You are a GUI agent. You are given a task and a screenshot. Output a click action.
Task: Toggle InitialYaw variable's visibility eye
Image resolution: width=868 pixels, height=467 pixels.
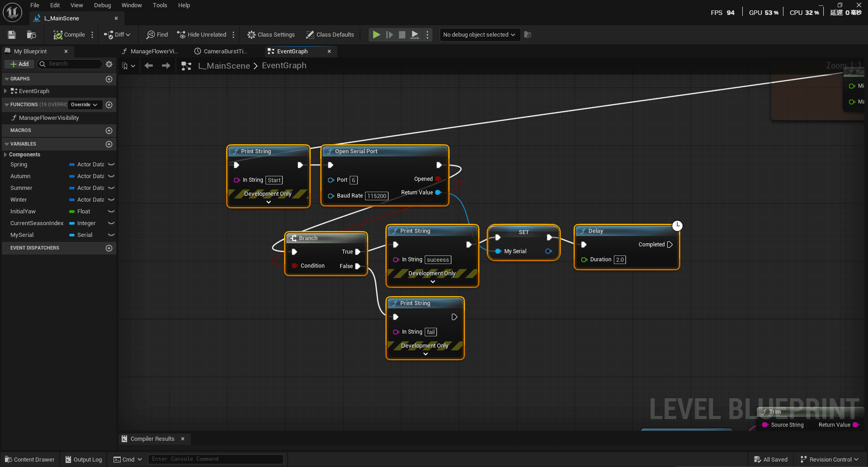(x=111, y=211)
